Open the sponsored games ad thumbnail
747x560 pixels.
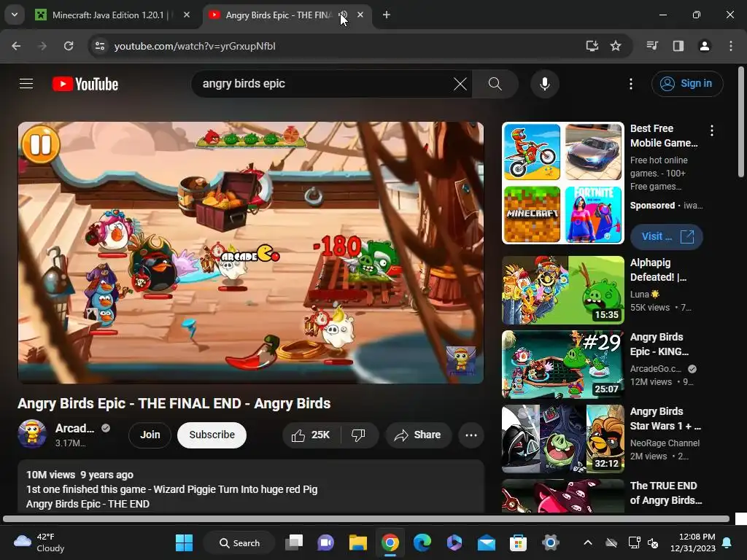click(x=562, y=183)
